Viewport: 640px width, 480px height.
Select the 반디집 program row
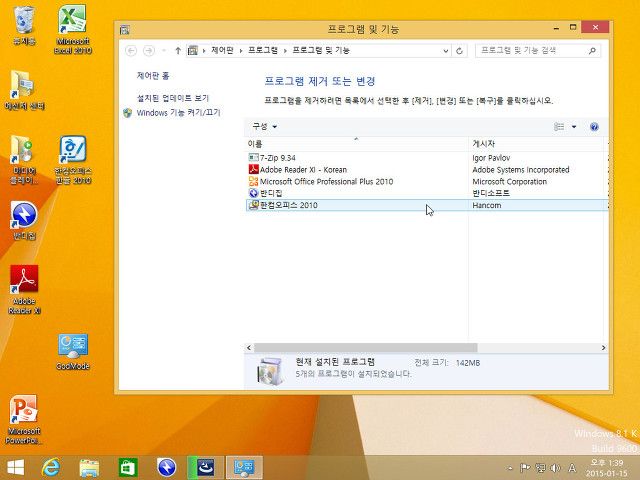click(427, 193)
